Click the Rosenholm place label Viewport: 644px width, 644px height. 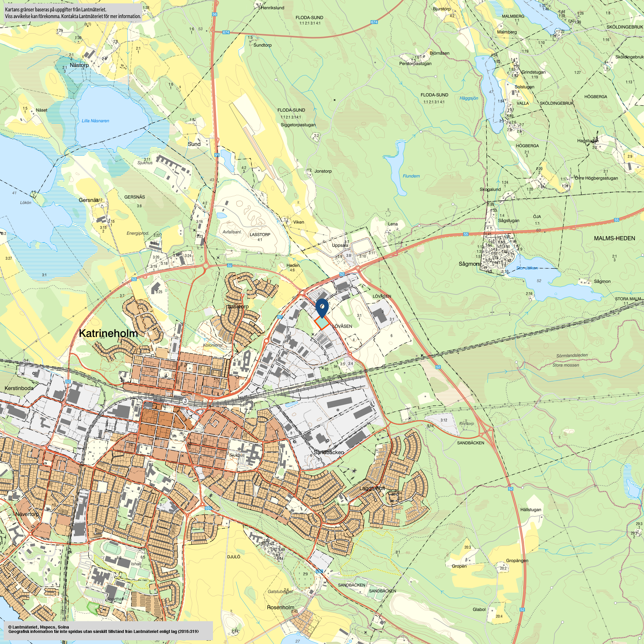[280, 607]
